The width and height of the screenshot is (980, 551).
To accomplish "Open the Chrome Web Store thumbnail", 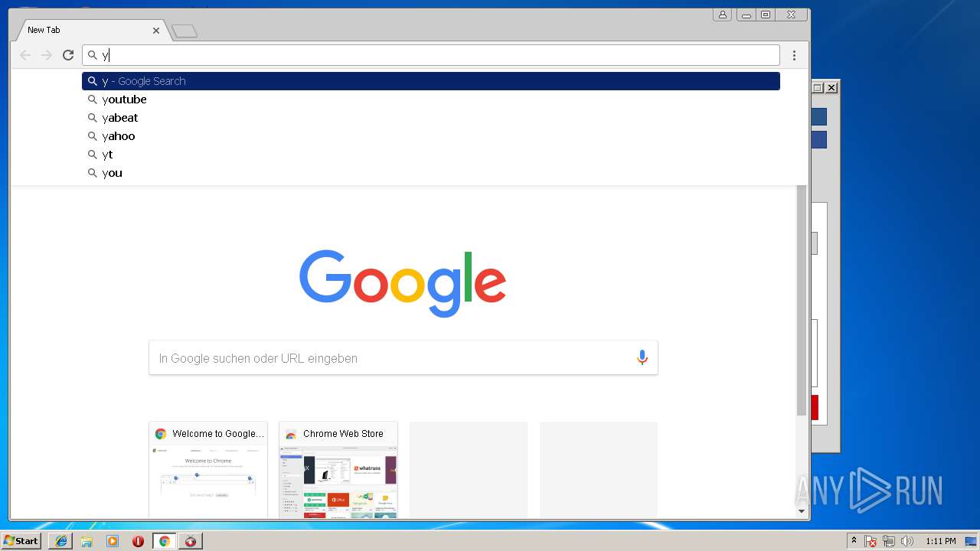I will coord(338,470).
